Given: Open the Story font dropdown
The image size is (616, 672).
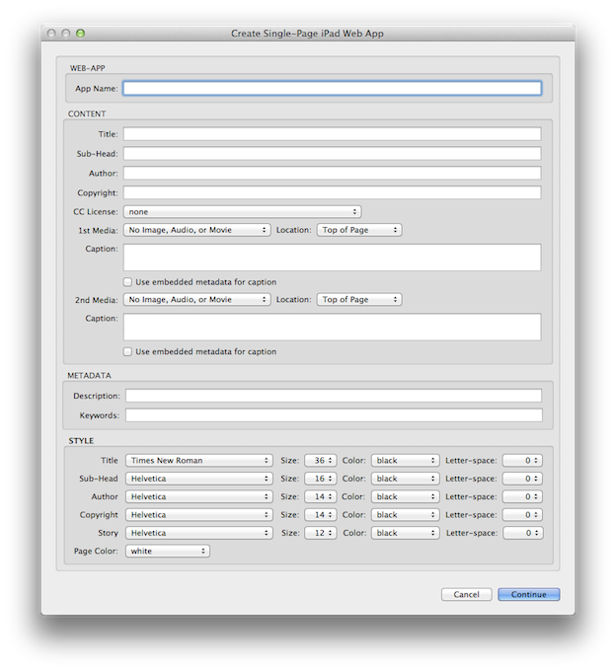Looking at the screenshot, I should tap(199, 533).
